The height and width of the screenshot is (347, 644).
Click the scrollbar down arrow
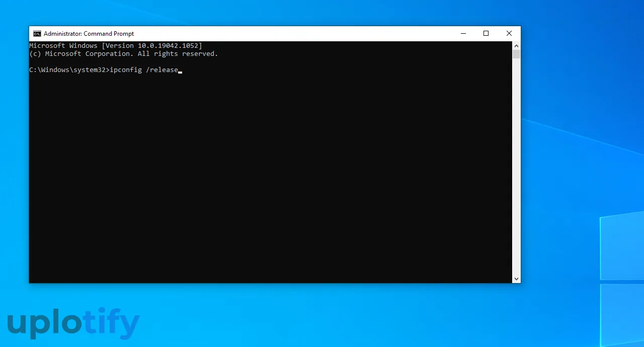point(516,279)
